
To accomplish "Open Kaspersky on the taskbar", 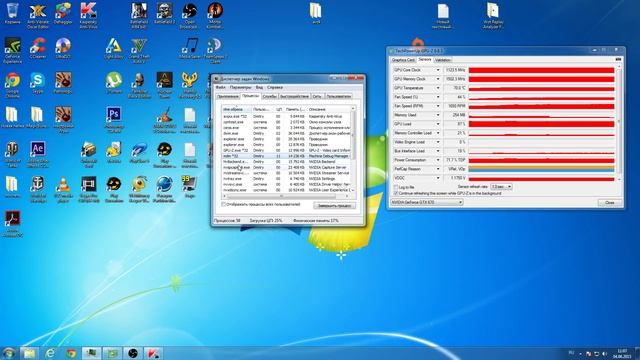I will point(153,353).
